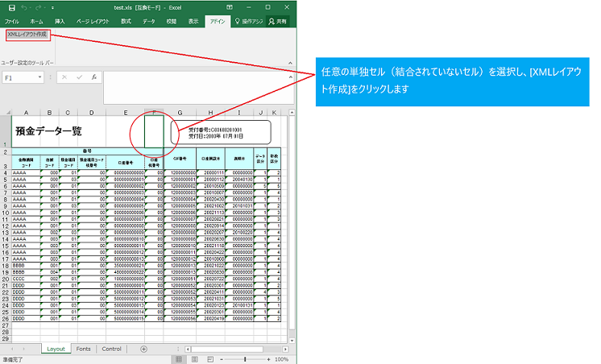This screenshot has width=601, height=364.
Task: Open the ファイル tab
Action: [12, 22]
